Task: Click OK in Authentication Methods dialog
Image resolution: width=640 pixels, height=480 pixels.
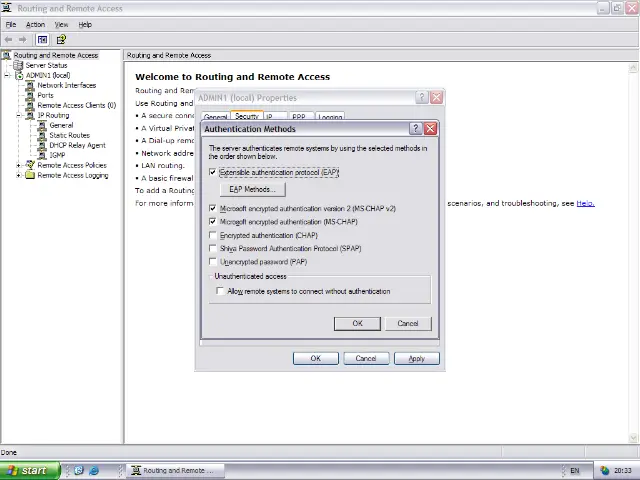Action: (x=357, y=323)
